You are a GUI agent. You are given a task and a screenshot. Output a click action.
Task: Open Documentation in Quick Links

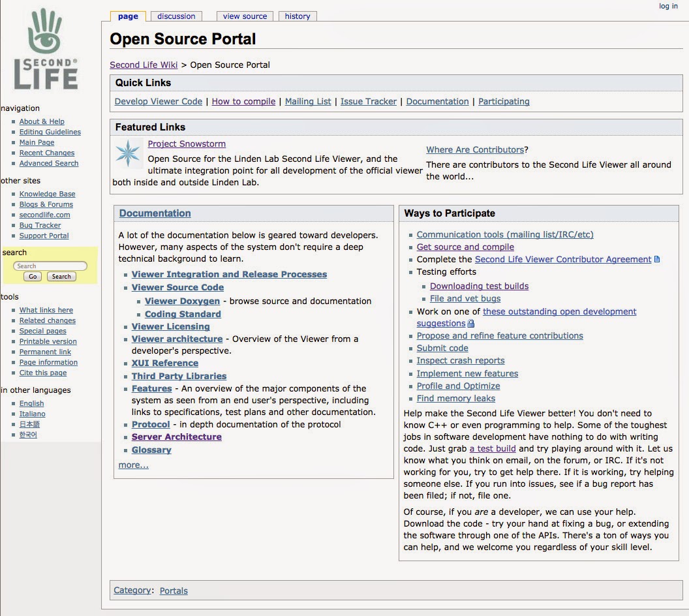437,102
